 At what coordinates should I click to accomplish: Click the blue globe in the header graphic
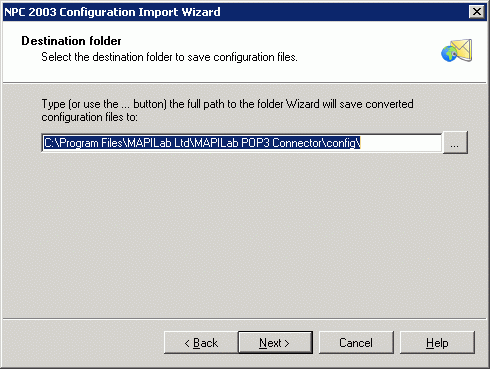coord(449,54)
